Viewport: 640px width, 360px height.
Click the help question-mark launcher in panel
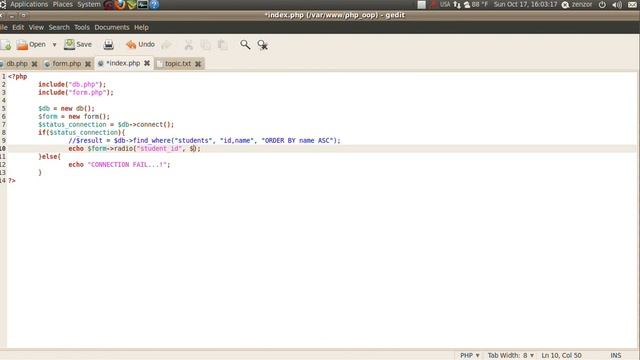coord(154,4)
